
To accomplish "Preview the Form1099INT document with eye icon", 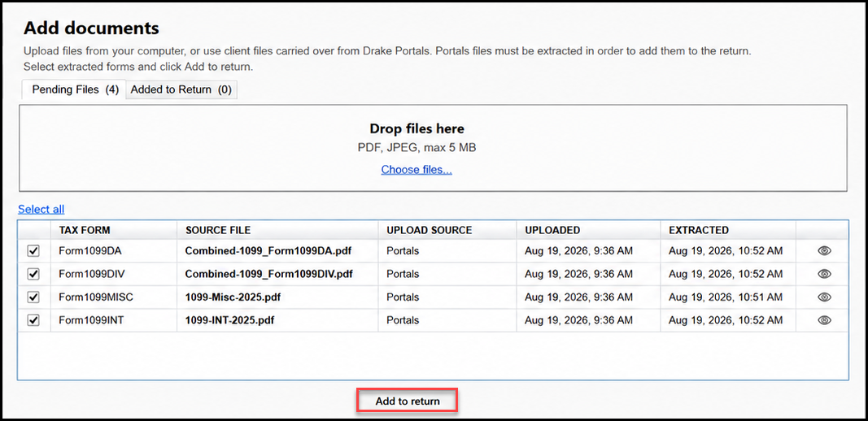I will coord(824,320).
